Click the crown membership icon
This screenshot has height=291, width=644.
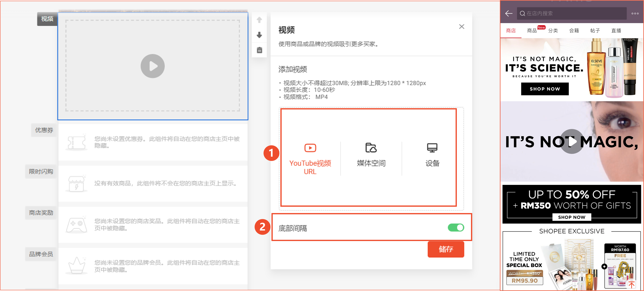click(x=76, y=266)
